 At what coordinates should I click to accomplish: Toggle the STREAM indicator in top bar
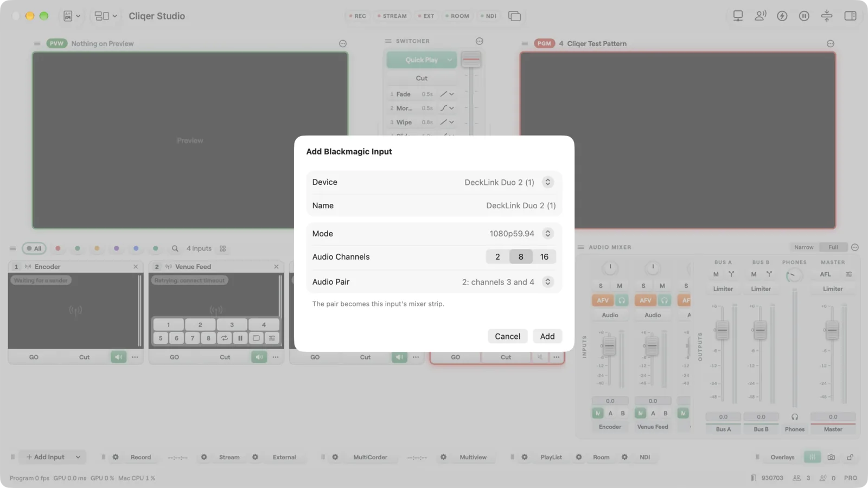(x=392, y=16)
